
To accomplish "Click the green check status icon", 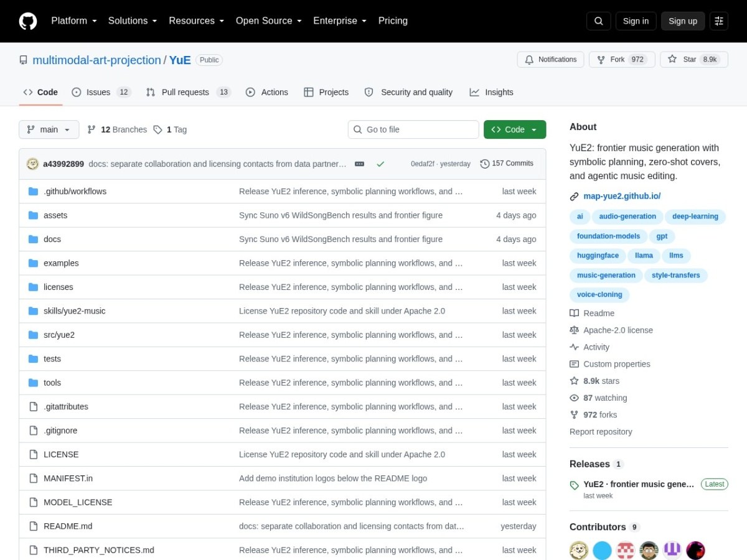I will click(x=380, y=164).
